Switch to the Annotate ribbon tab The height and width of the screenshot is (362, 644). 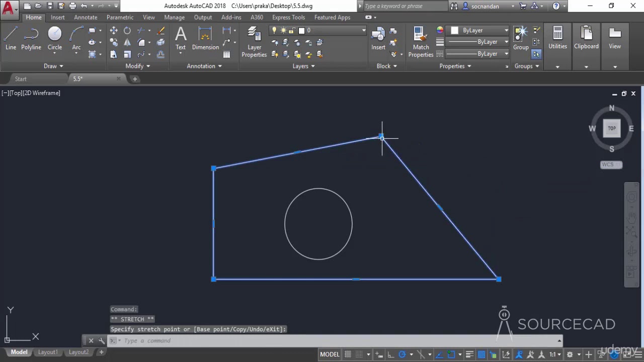(x=86, y=17)
